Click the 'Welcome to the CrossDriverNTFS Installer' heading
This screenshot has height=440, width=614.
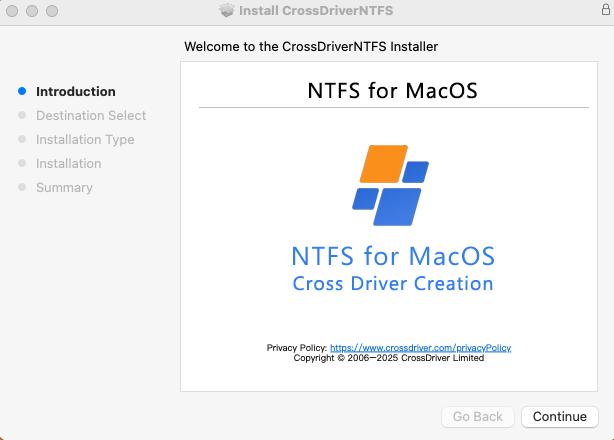[x=311, y=47]
